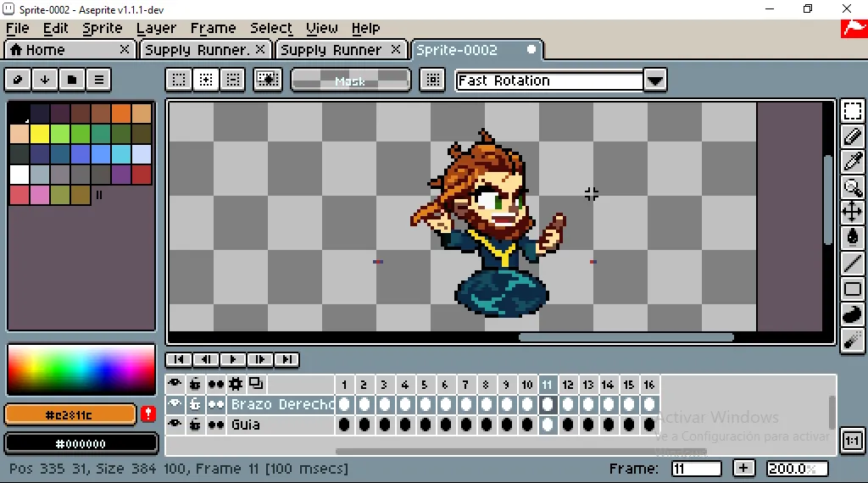Viewport: 868px width, 483px height.
Task: Pick the Eyedropper tool
Action: (852, 162)
